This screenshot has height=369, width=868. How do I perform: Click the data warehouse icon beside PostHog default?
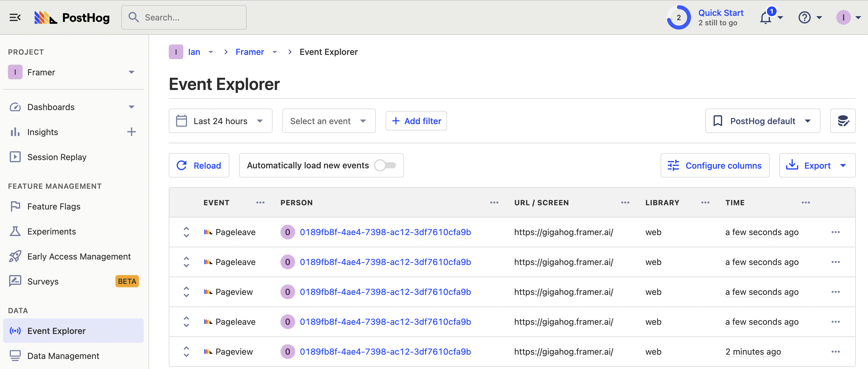[x=843, y=121]
